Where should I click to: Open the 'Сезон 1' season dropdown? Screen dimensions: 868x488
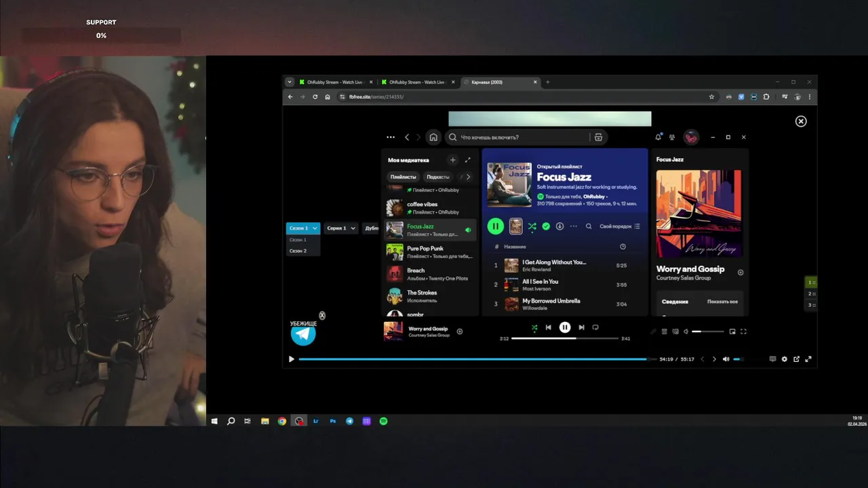303,228
